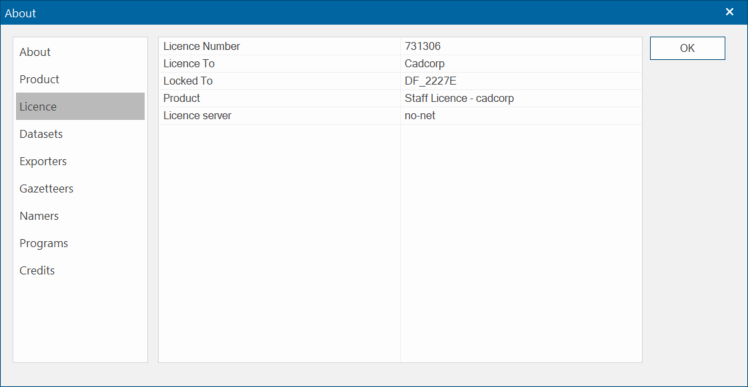The height and width of the screenshot is (387, 748).
Task: Select the Cadcorp value cell
Action: pyautogui.click(x=521, y=63)
